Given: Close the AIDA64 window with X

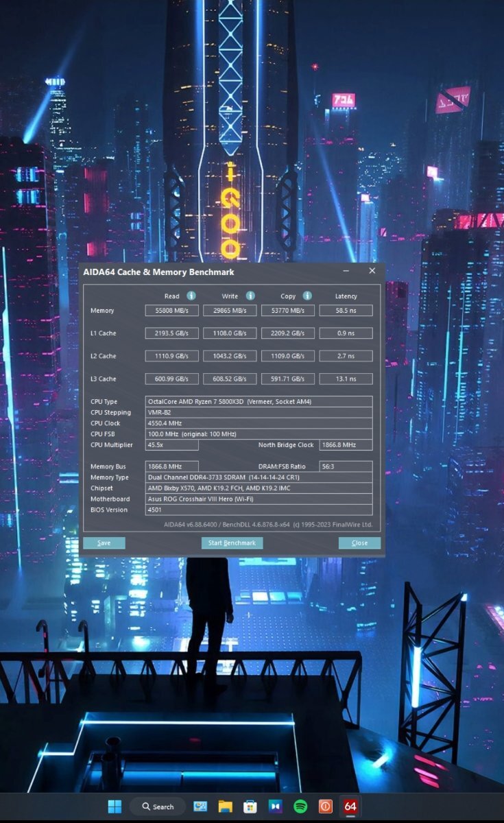Looking at the screenshot, I should [372, 271].
